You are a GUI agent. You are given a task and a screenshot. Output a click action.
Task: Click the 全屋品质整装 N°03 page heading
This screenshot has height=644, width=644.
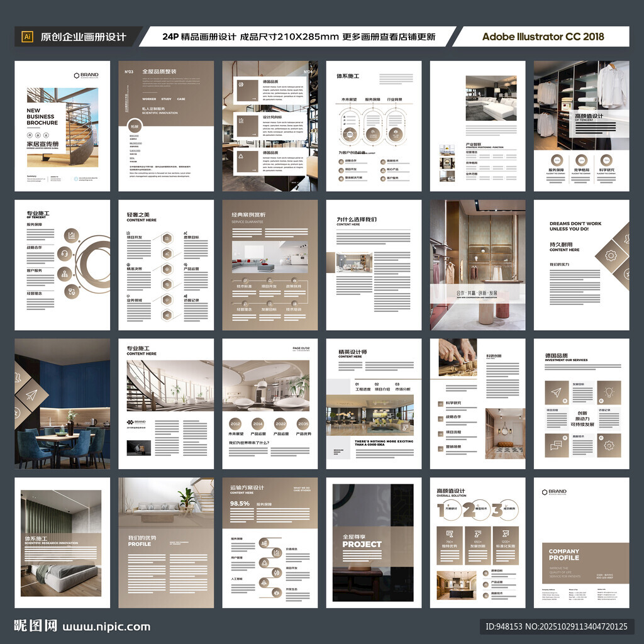click(x=159, y=72)
